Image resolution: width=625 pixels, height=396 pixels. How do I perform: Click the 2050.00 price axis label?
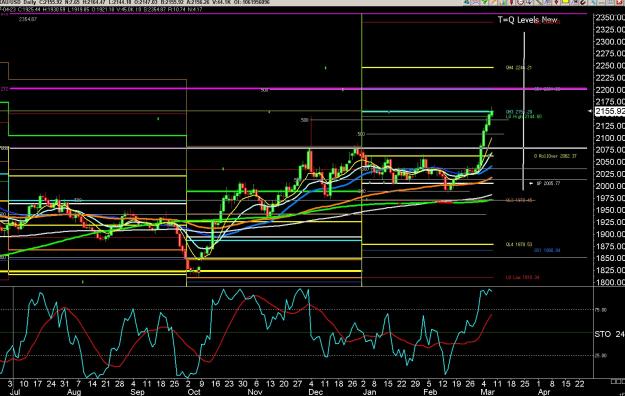tap(610, 162)
